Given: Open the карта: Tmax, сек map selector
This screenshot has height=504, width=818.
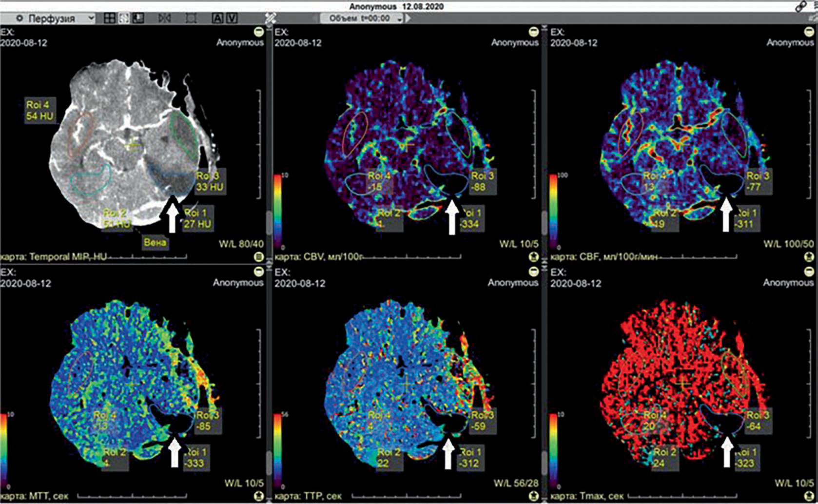Looking at the screenshot, I should [x=587, y=497].
